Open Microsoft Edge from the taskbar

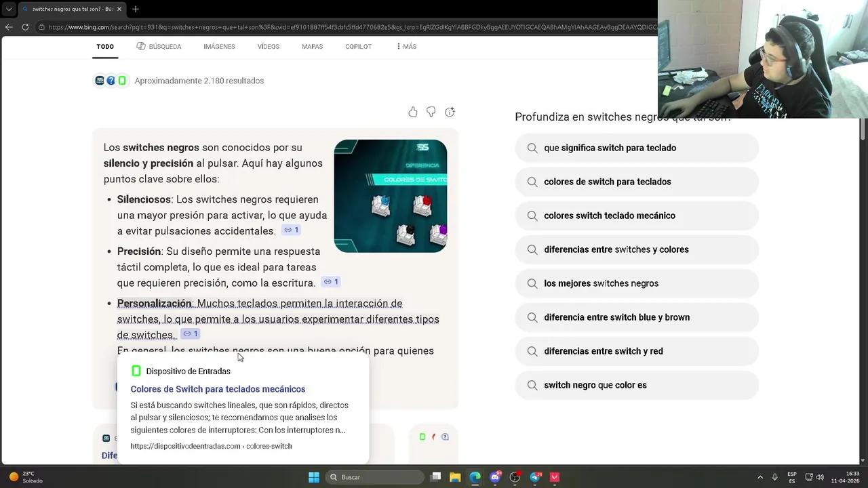click(x=475, y=477)
